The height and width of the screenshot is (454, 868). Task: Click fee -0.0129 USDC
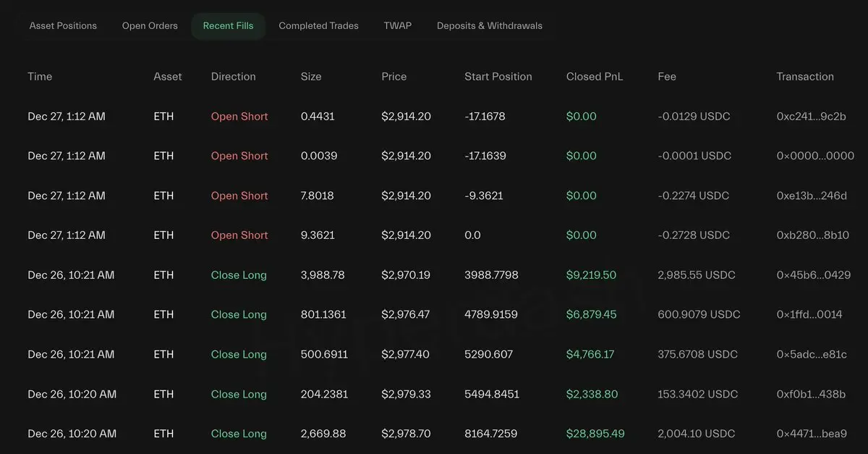(694, 117)
